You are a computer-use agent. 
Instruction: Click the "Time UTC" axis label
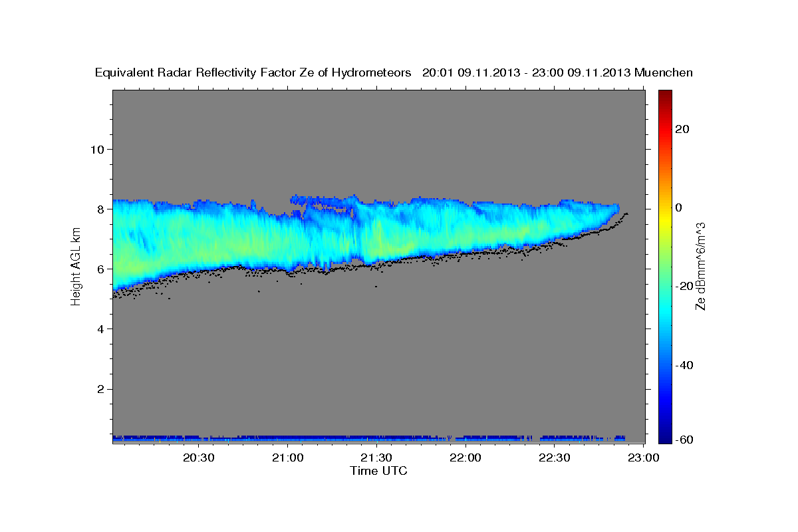tap(378, 471)
